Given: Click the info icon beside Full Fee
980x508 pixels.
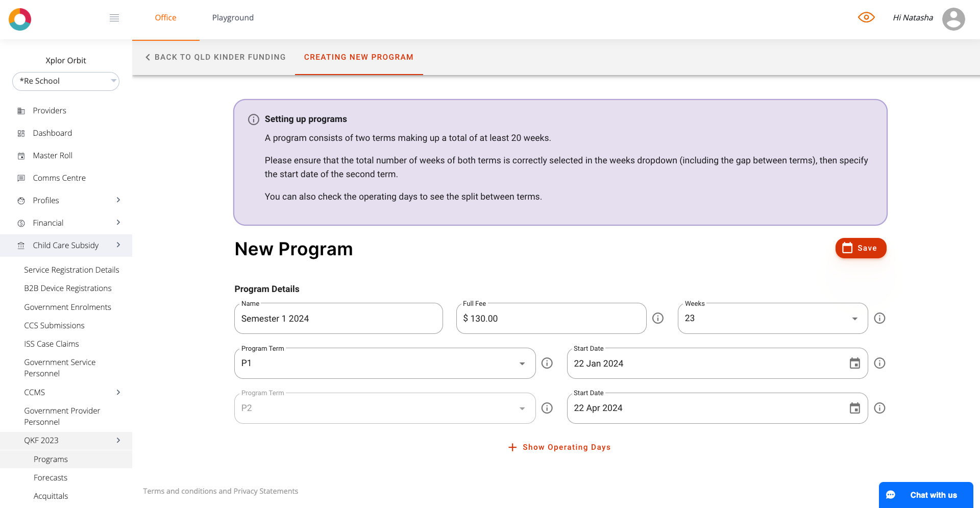Looking at the screenshot, I should point(658,318).
